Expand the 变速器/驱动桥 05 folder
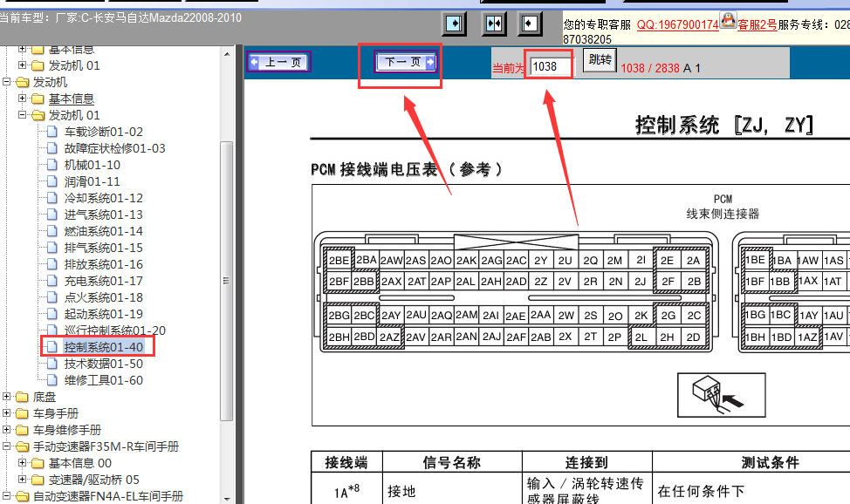 pos(22,479)
